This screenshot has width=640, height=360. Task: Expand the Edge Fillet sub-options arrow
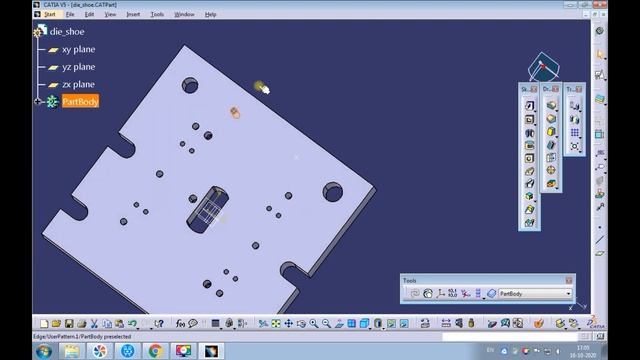556,111
